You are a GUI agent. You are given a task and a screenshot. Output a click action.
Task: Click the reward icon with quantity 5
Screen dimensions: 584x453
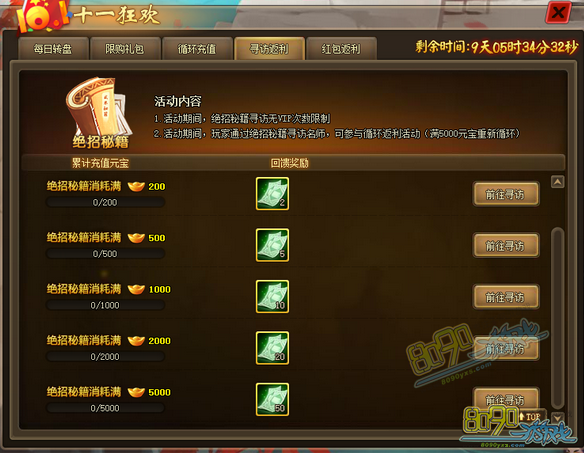272,245
